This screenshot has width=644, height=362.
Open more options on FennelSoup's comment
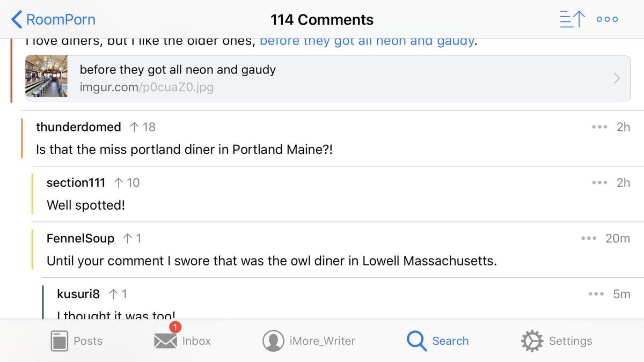pos(588,239)
